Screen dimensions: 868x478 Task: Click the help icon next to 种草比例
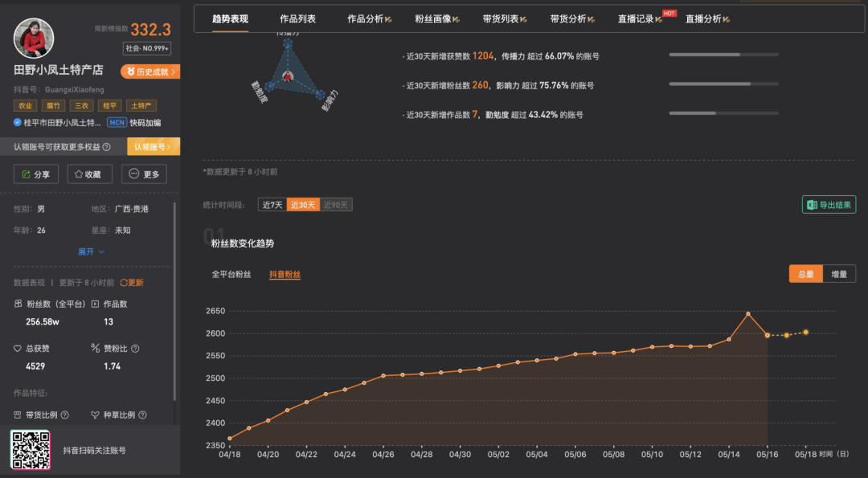coord(142,415)
